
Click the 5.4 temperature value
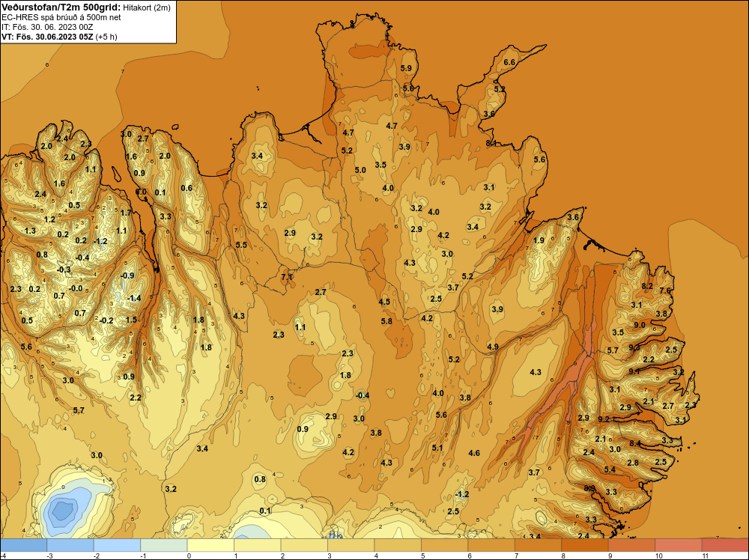[610, 469]
